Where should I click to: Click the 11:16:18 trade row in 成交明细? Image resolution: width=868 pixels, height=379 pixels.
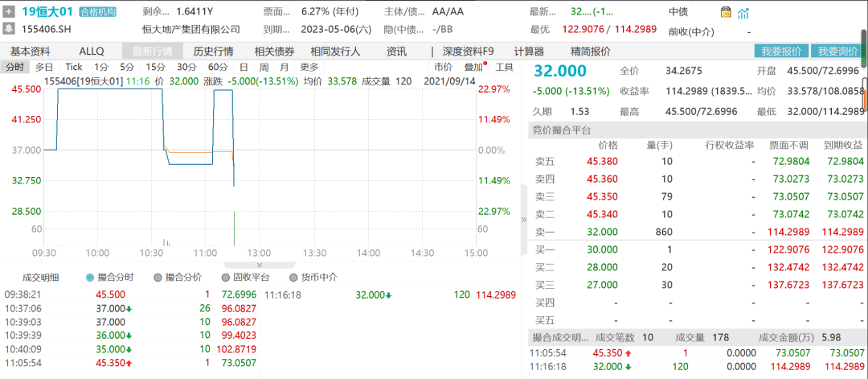tap(390, 295)
